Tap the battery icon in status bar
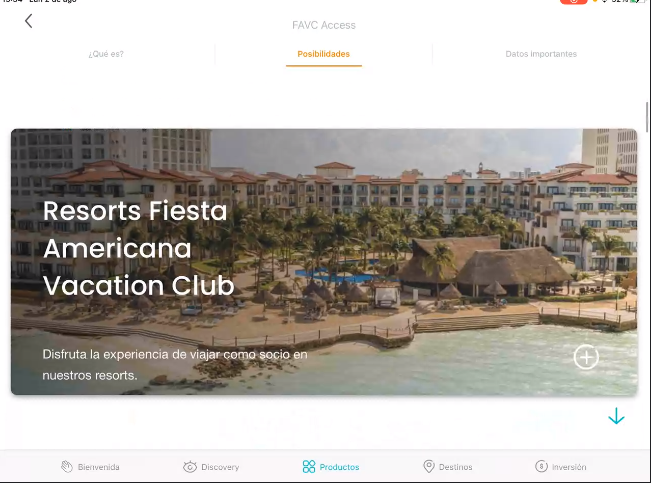The height and width of the screenshot is (483, 651). point(635,1)
